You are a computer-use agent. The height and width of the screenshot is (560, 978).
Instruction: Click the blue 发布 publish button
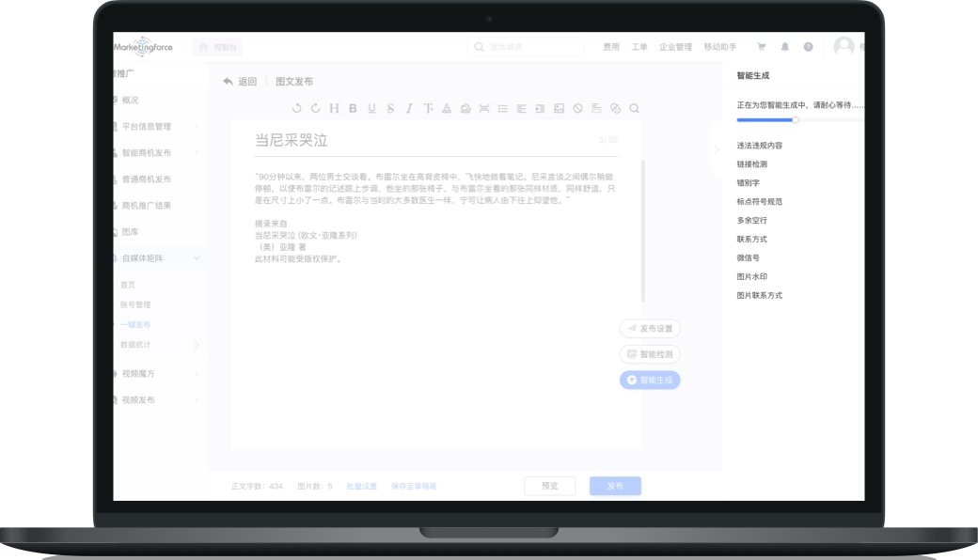tap(615, 486)
